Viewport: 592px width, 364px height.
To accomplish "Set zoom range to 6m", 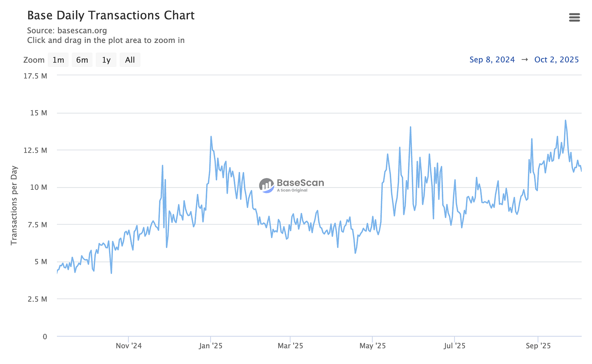I will 82,60.
